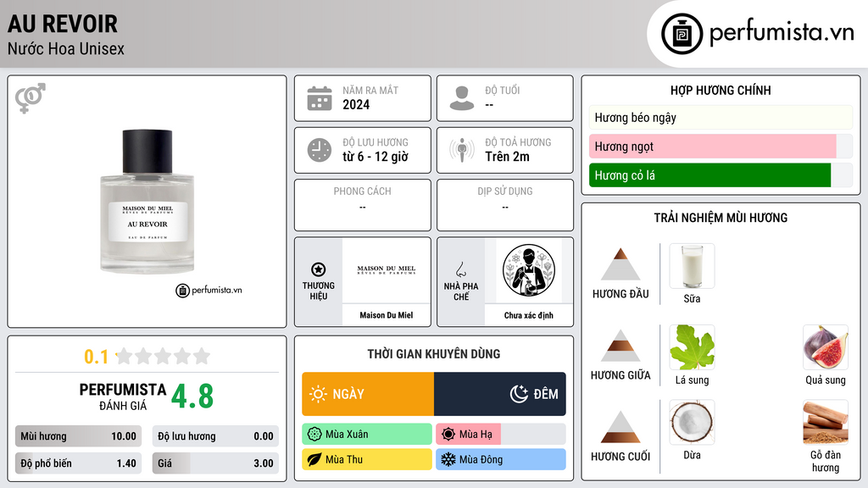Click the perfumista.vn site name text
The height and width of the screenshot is (488, 868).
click(782, 32)
